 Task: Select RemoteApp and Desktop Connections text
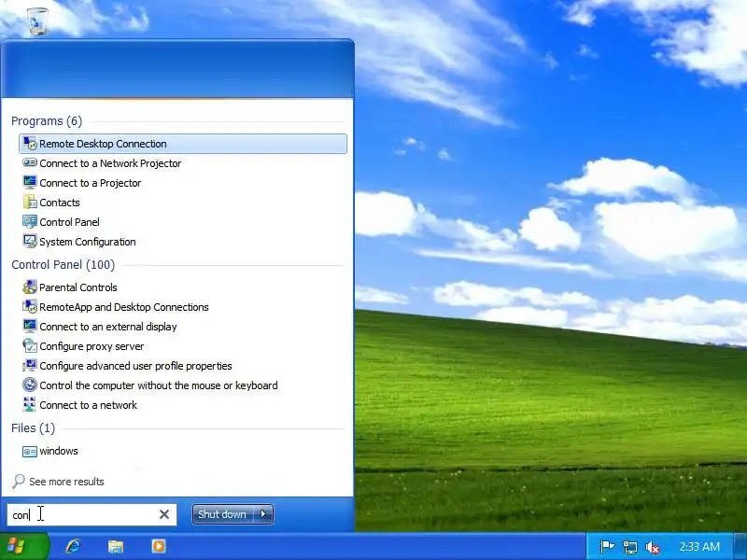pos(124,307)
